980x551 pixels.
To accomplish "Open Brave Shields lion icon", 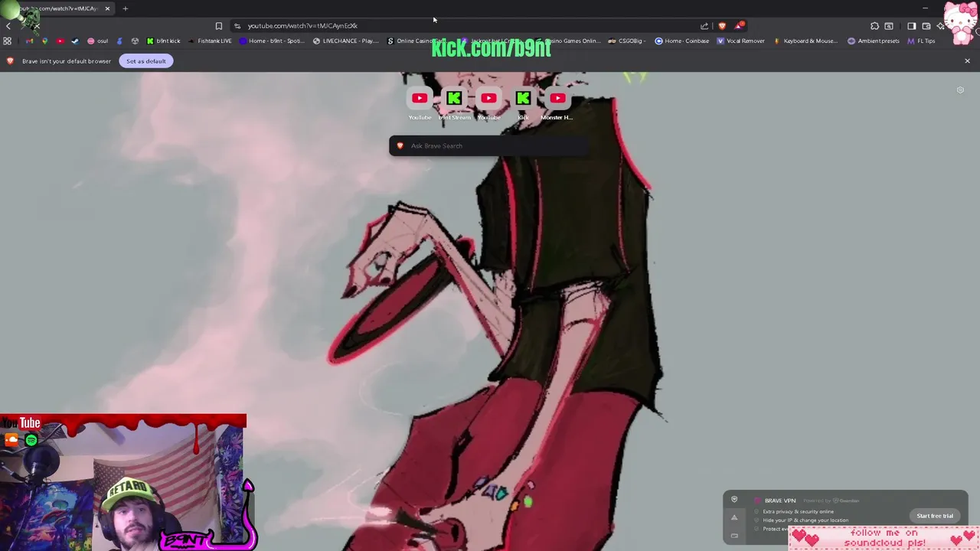I will tap(722, 26).
